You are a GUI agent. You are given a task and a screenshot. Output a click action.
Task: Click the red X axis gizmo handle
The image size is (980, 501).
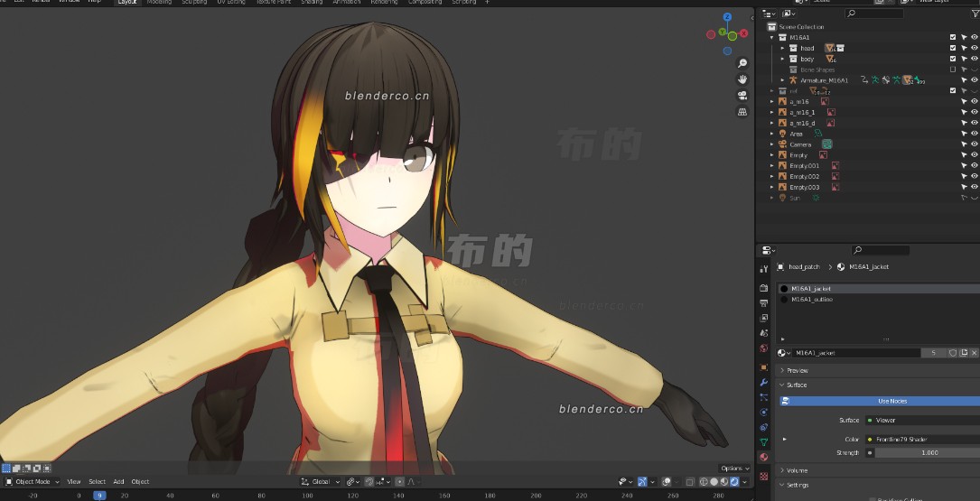coord(743,33)
